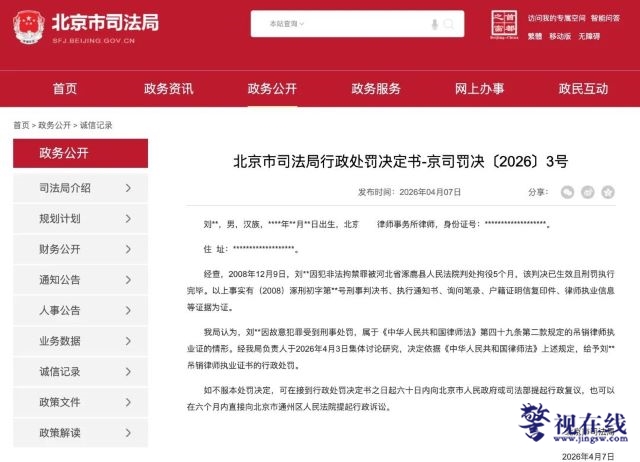
Task: Click the 住址 line in the article
Action: 251,249
